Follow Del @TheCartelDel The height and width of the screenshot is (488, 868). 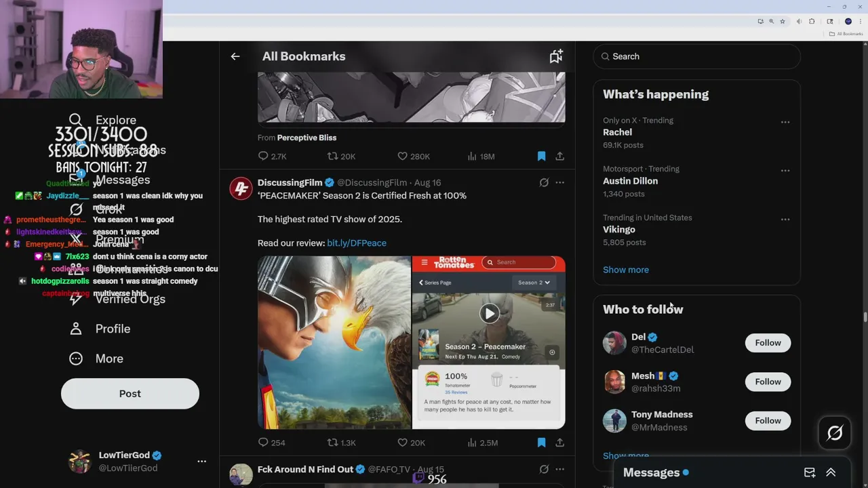pos(768,343)
